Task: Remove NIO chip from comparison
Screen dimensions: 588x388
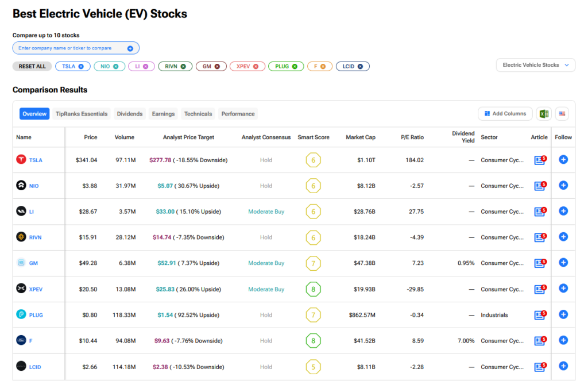Action: point(116,67)
